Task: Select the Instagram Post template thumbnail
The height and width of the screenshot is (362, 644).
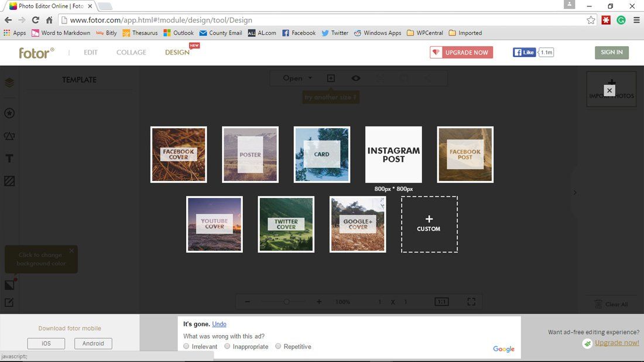Action: point(393,154)
